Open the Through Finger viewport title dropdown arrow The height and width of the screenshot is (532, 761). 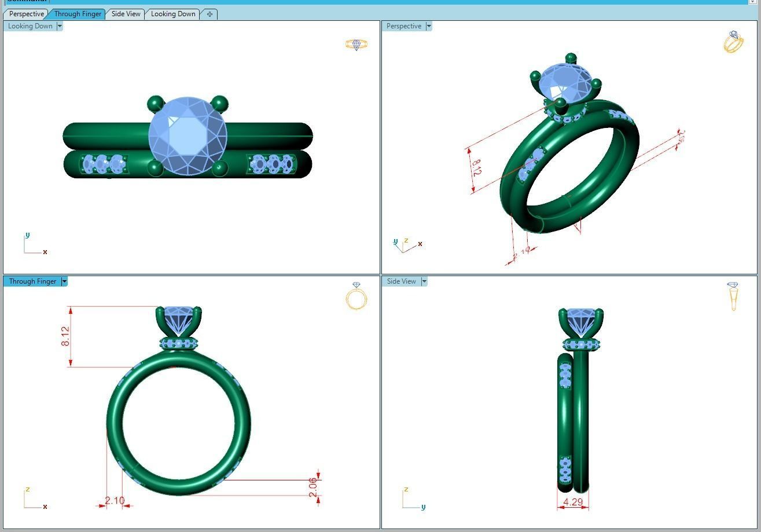pos(64,281)
